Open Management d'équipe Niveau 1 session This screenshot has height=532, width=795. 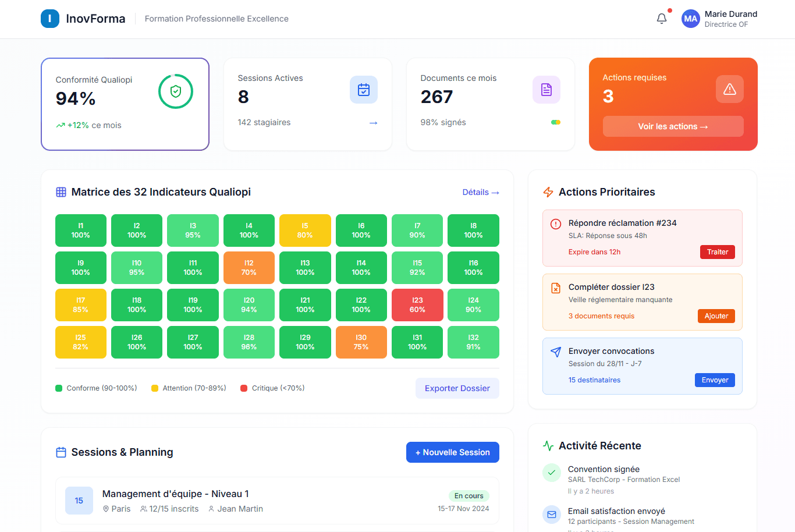(175, 494)
